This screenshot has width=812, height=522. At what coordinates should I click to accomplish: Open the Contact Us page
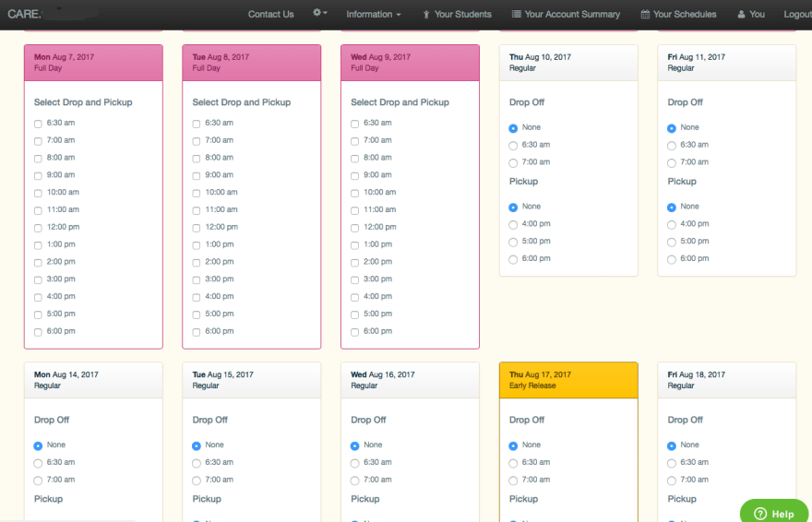click(x=270, y=15)
